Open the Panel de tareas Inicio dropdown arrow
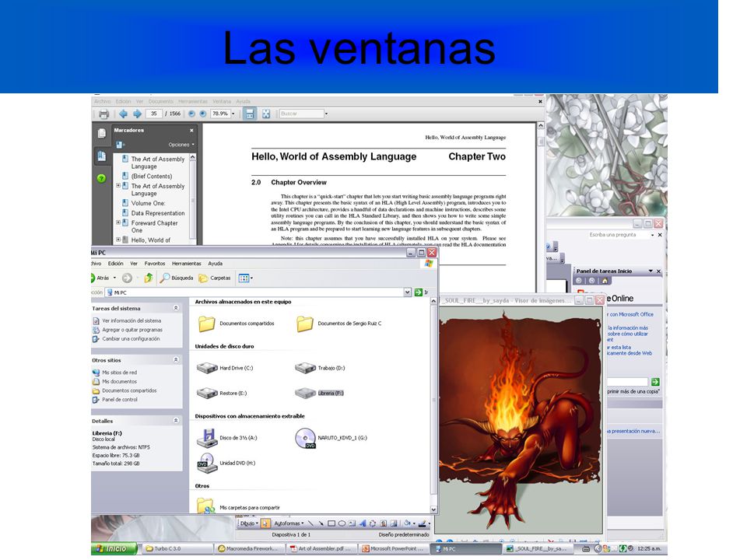 pyautogui.click(x=651, y=271)
